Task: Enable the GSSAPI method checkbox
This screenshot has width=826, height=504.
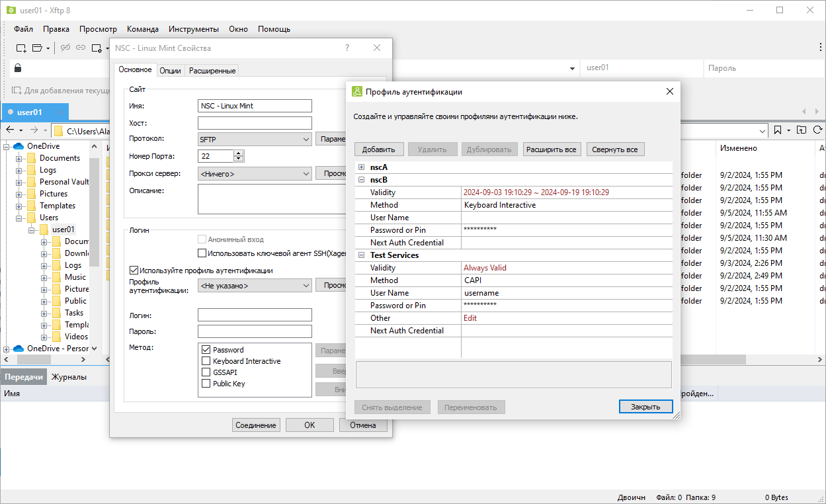Action: pos(206,372)
